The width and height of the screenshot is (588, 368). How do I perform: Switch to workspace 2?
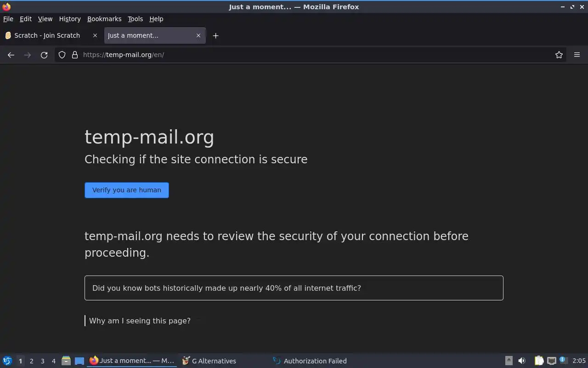tap(31, 361)
